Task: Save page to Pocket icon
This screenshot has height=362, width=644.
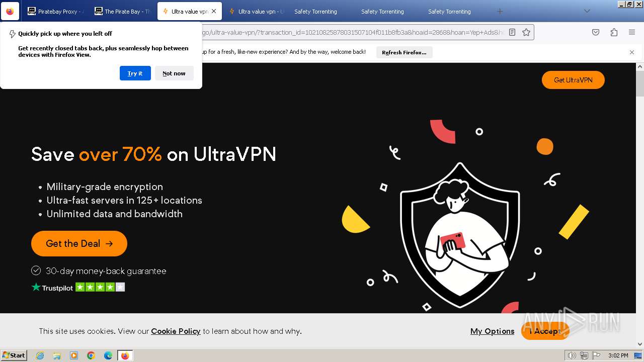Action: coord(596,32)
